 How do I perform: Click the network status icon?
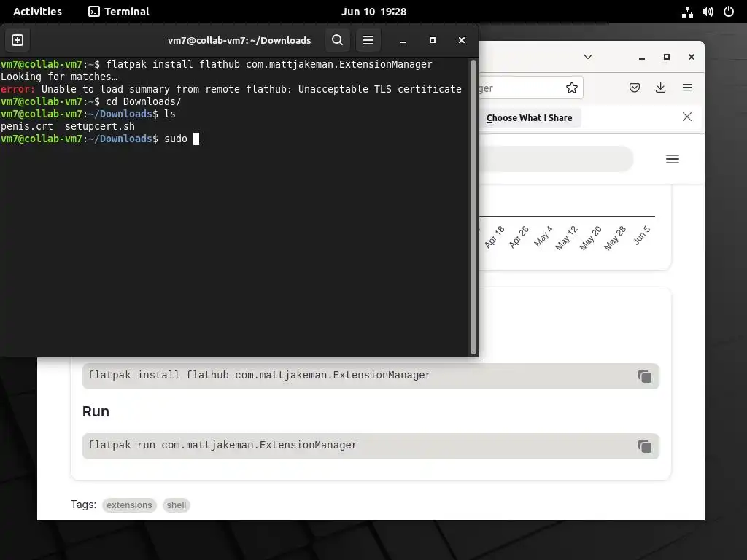pos(687,12)
